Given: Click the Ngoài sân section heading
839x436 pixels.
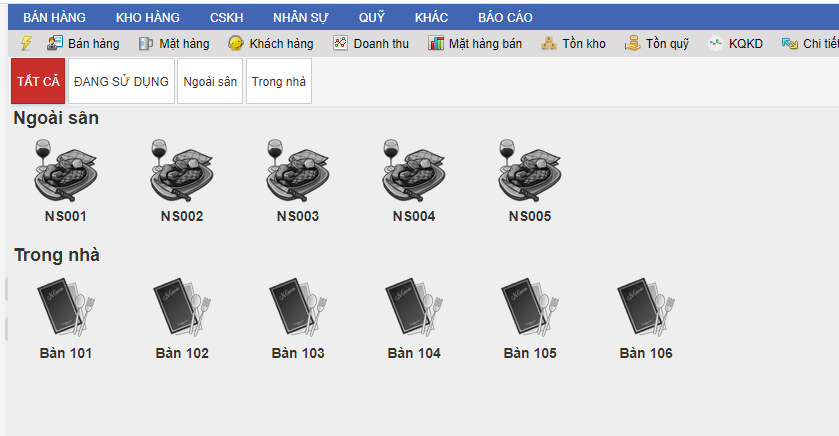Looking at the screenshot, I should [x=56, y=118].
